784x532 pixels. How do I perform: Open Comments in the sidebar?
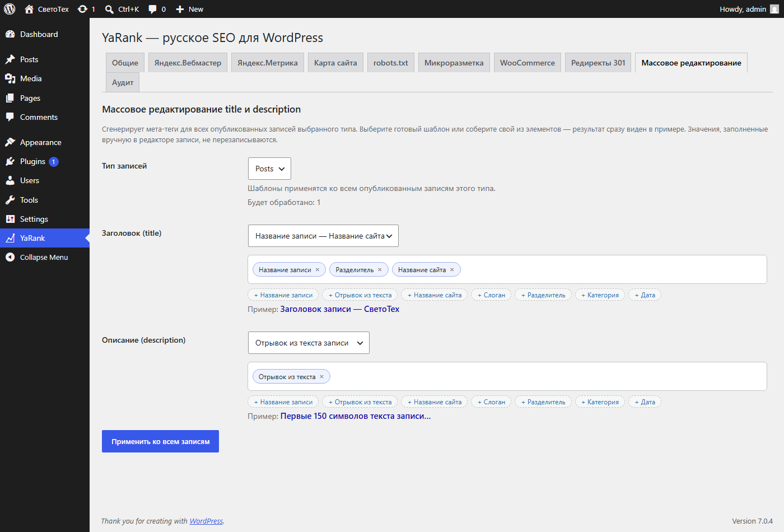coord(45,117)
